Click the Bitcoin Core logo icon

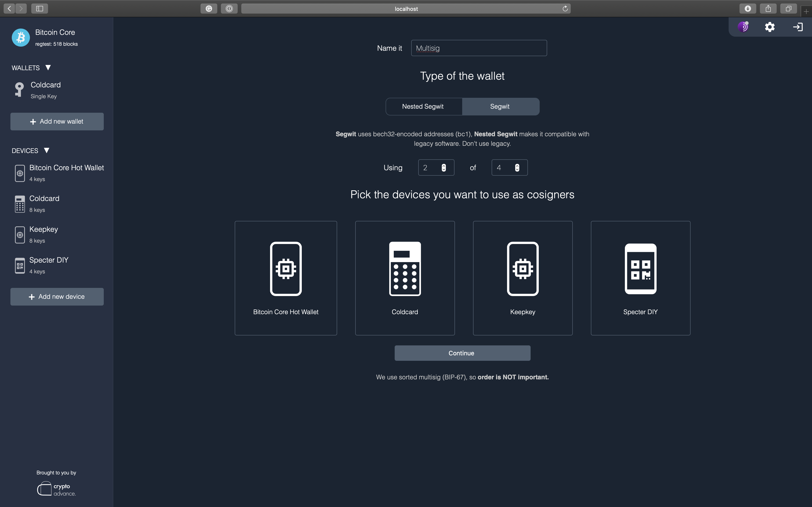click(21, 38)
